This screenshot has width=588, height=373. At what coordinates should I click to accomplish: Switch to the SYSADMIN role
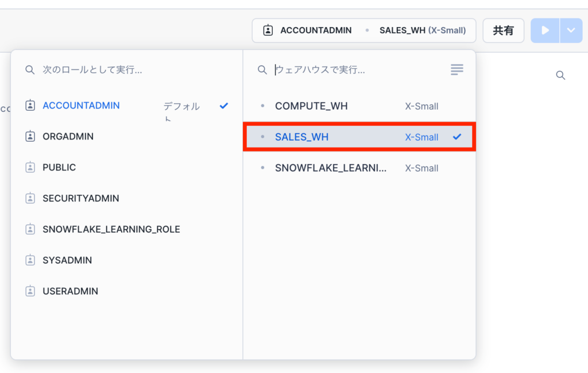[x=67, y=261]
